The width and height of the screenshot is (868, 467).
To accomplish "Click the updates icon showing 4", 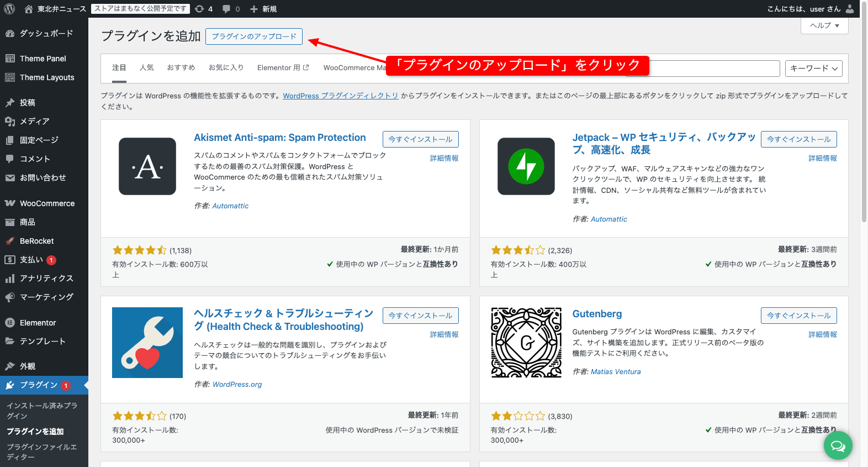I will coord(199,9).
